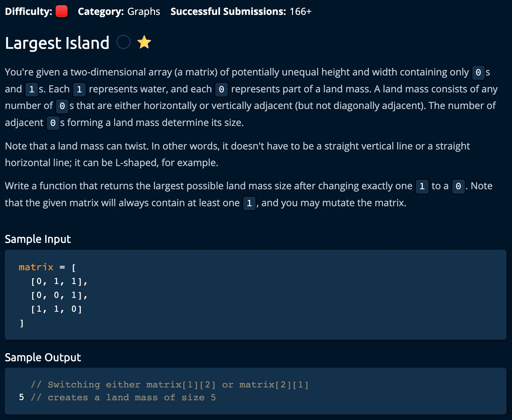The height and width of the screenshot is (420, 512).
Task: Click the 1 code chip before 'to a'
Action: click(x=422, y=186)
